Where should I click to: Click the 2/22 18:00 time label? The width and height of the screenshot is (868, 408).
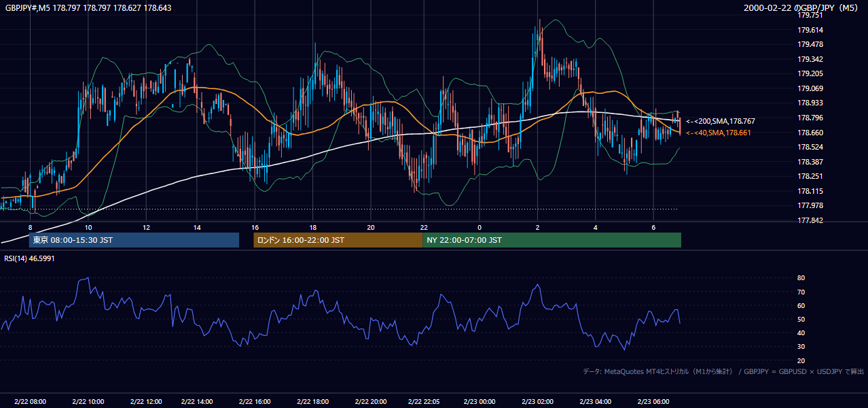pyautogui.click(x=312, y=402)
